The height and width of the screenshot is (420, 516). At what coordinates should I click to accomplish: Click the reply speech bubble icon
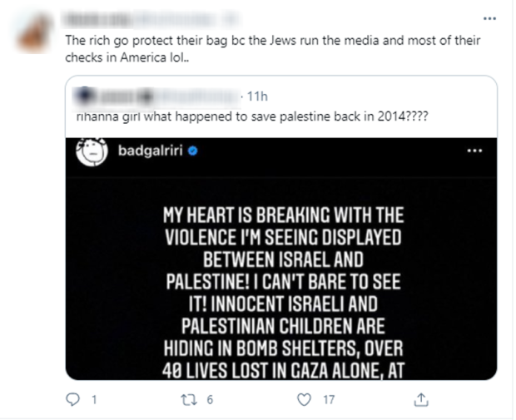tap(75, 399)
